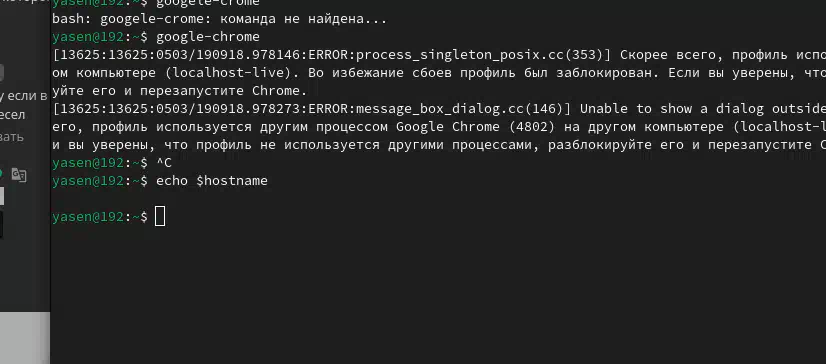Click the Google Translate icon in left panel
Image resolution: width=826 pixels, height=364 pixels.
pyautogui.click(x=19, y=174)
